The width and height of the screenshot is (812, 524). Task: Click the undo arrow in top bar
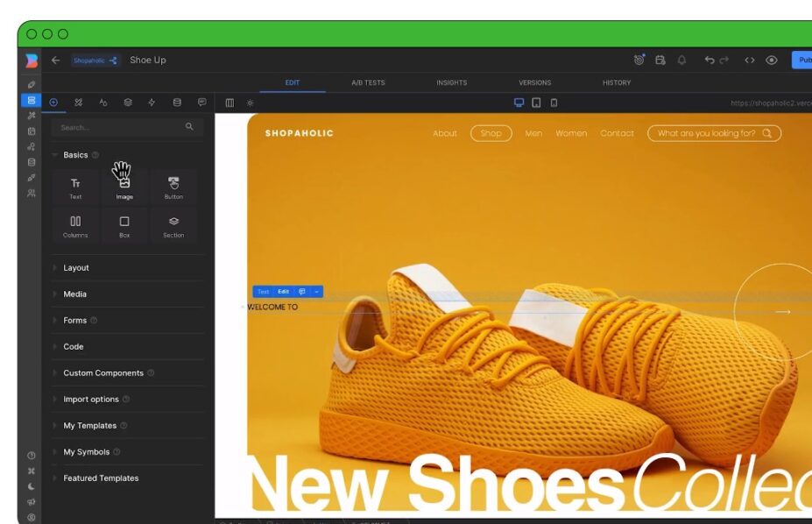click(709, 60)
